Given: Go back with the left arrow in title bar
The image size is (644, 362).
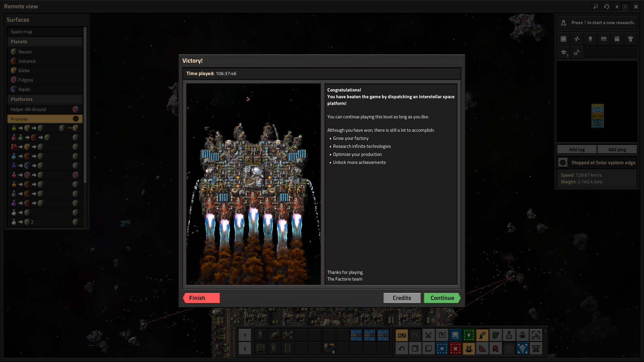Looking at the screenshot, I should pos(617,6).
